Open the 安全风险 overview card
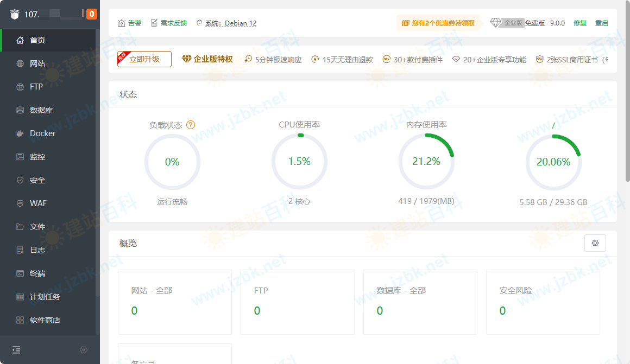The width and height of the screenshot is (630, 364). pos(543,302)
